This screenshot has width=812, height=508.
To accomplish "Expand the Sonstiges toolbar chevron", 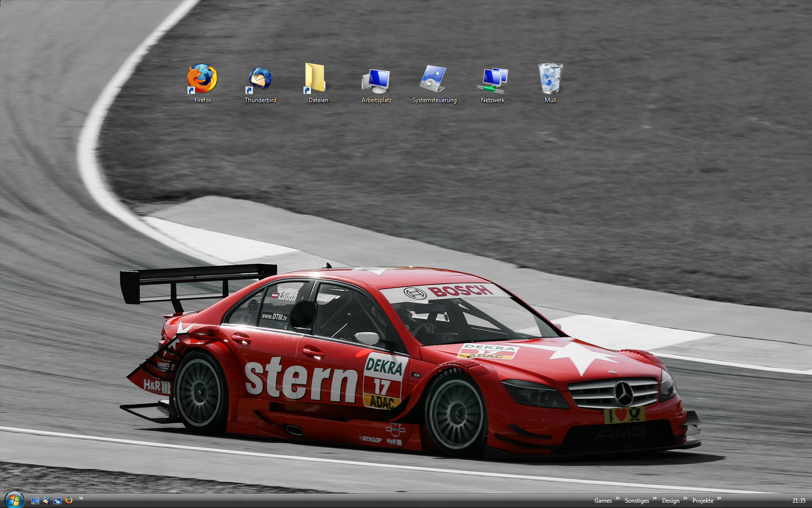I will coord(655,498).
